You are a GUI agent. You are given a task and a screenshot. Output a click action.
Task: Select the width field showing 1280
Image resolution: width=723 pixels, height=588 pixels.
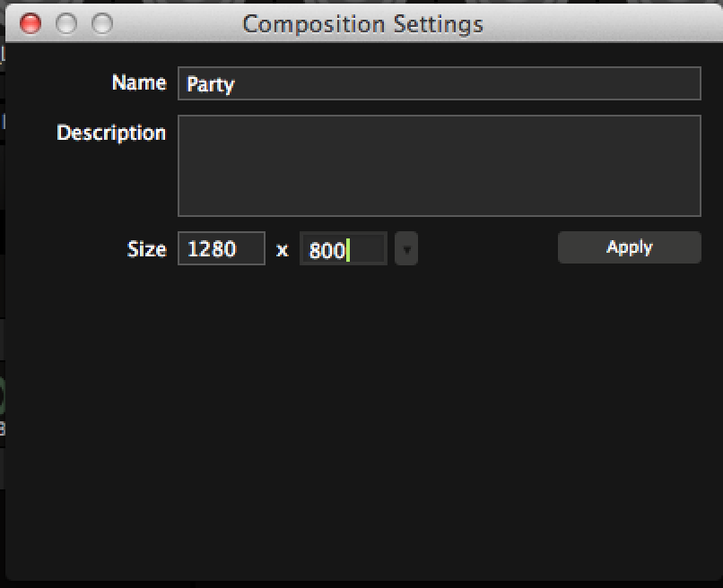221,249
